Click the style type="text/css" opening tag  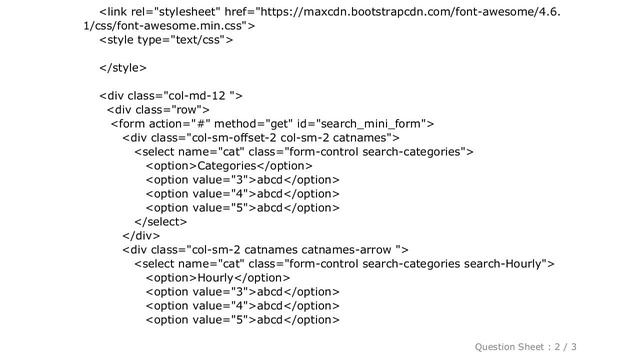click(x=166, y=40)
